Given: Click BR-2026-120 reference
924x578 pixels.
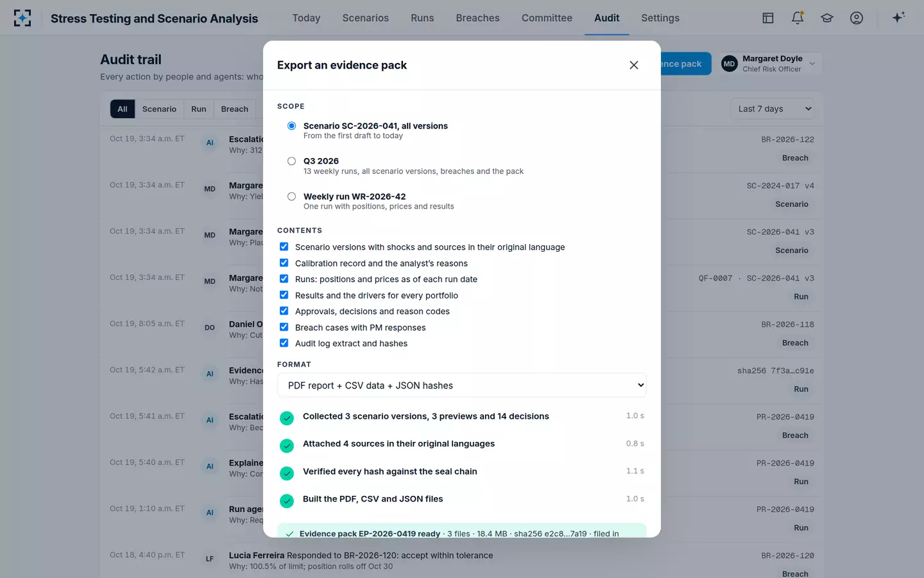Looking at the screenshot, I should 787,556.
